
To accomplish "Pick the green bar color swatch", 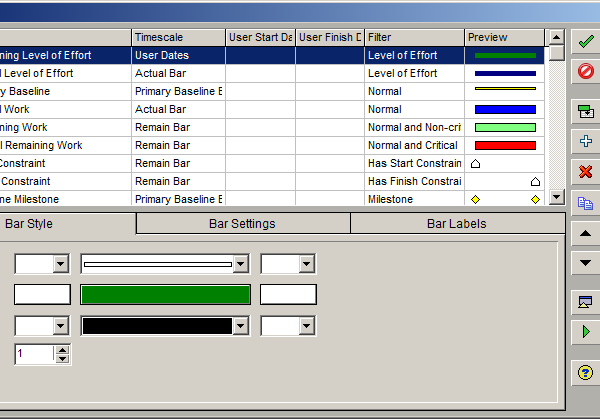I will 165,295.
